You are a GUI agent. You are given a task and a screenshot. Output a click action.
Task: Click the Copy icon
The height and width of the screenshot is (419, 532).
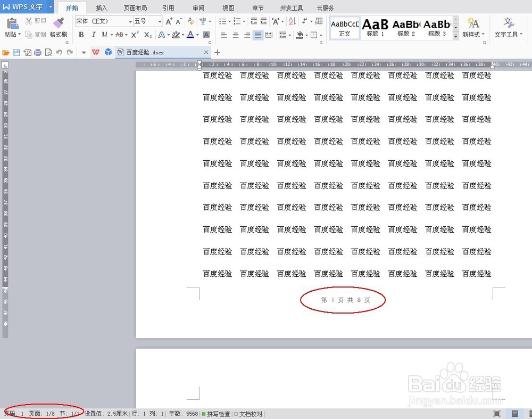pyautogui.click(x=29, y=35)
